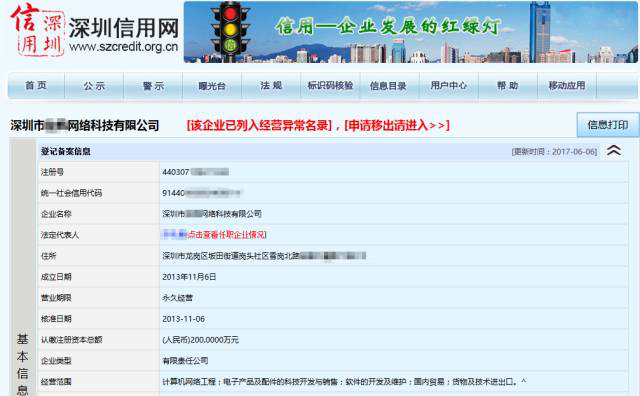This screenshot has height=396, width=640.
Task: Click the traffic light banner image
Action: click(x=411, y=32)
